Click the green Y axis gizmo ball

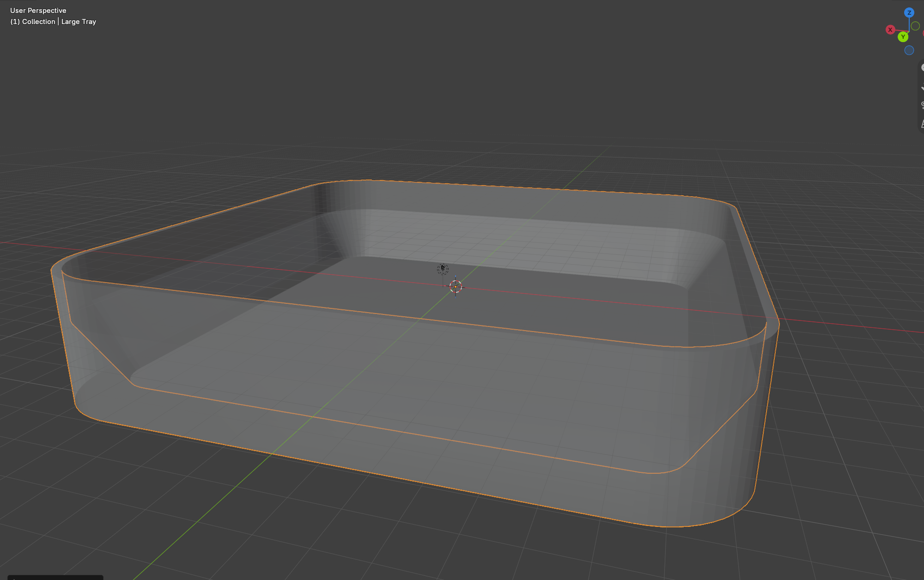903,37
